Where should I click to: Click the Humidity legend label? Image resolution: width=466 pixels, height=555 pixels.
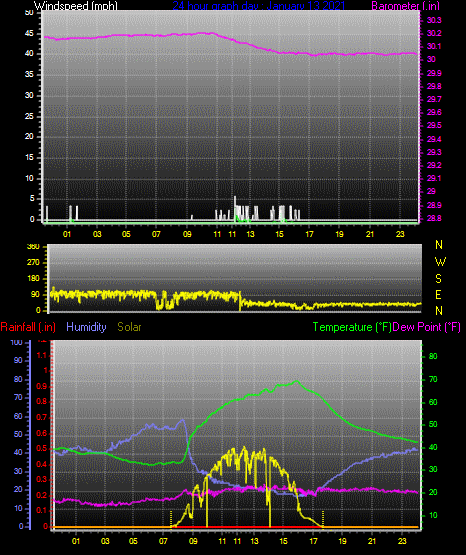86,327
